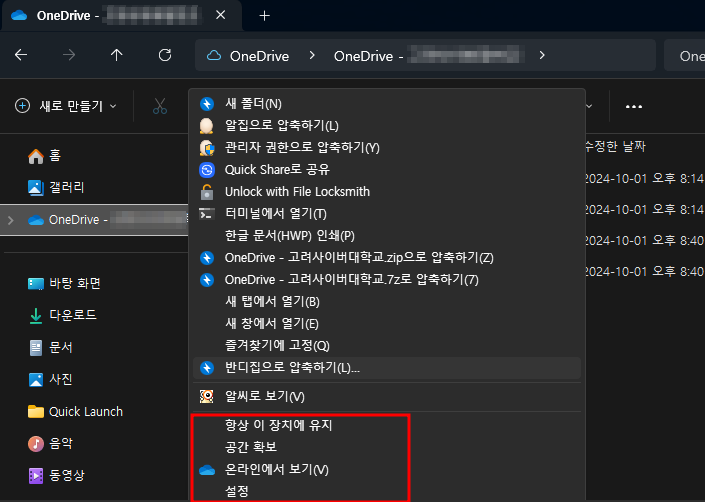The image size is (705, 502).
Task: Choose 온라인에서 보기(V)
Action: point(387,469)
